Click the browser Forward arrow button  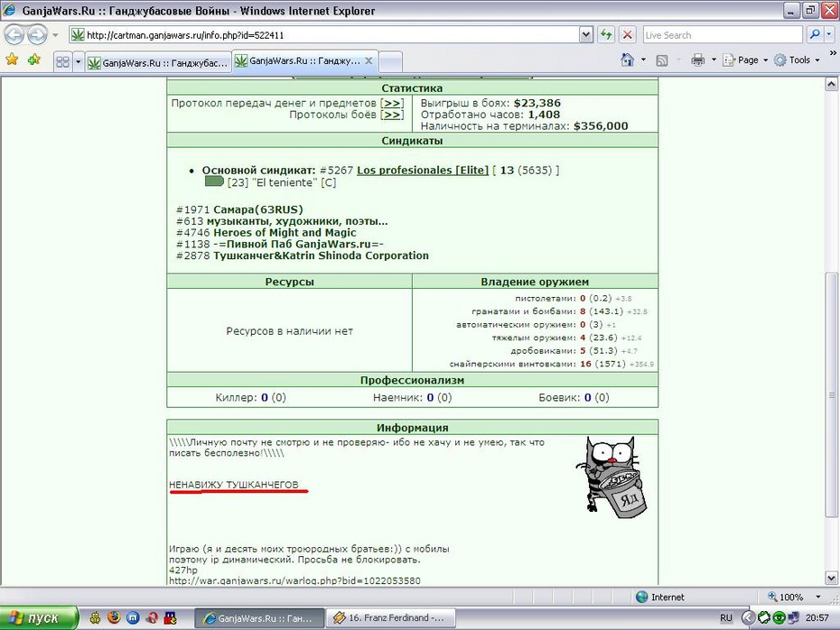37,35
